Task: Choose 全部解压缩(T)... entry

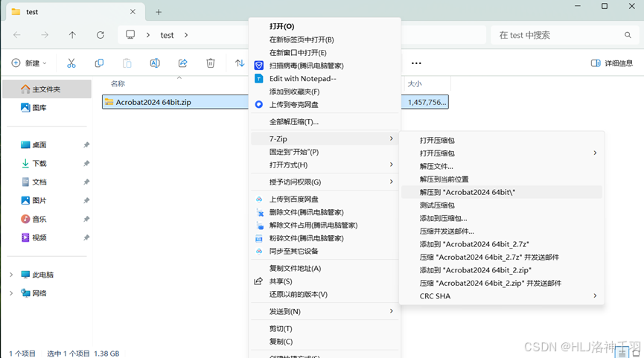Action: [x=325, y=121]
